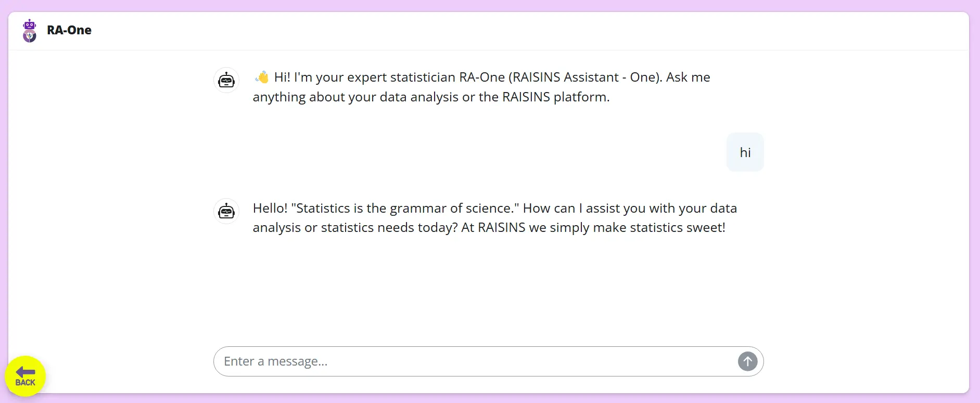980x403 pixels.
Task: Click the purple left arrow in BACK
Action: tap(25, 371)
